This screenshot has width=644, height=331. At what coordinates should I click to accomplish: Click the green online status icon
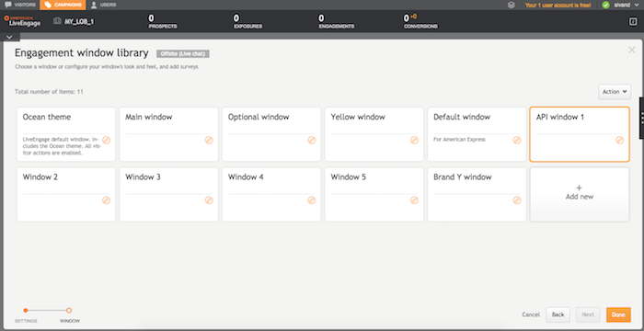[x=605, y=5]
